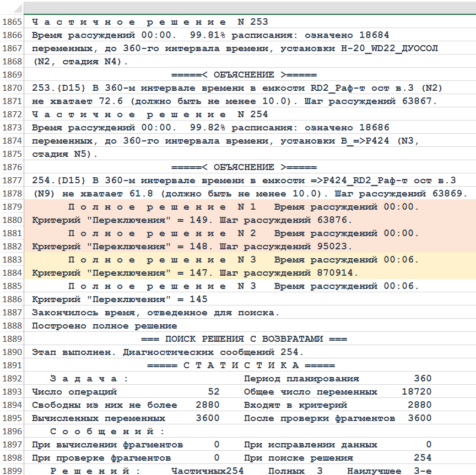Click the cell with 'Переключения' = 145
Viewport: 476px width, 475px height.
[x=120, y=299]
